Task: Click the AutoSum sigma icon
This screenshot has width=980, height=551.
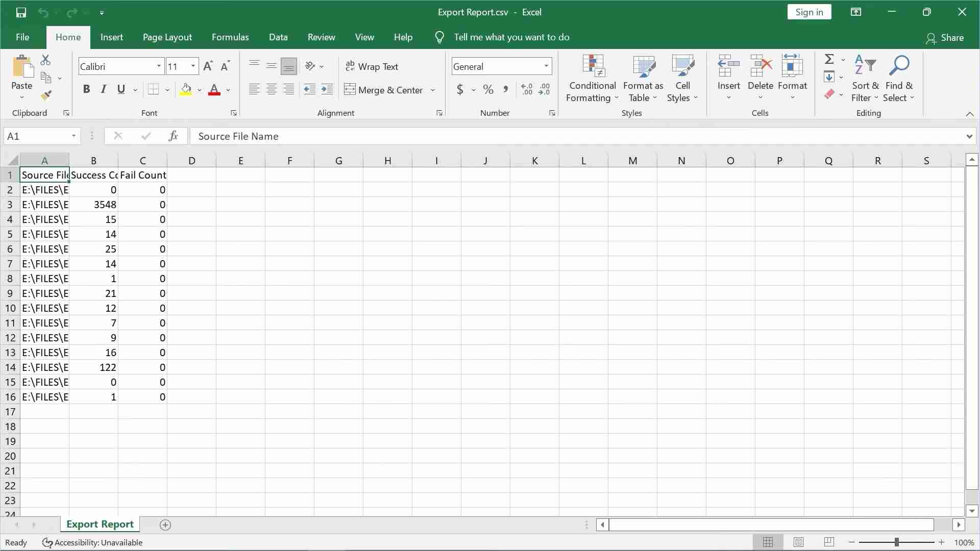Action: point(829,59)
